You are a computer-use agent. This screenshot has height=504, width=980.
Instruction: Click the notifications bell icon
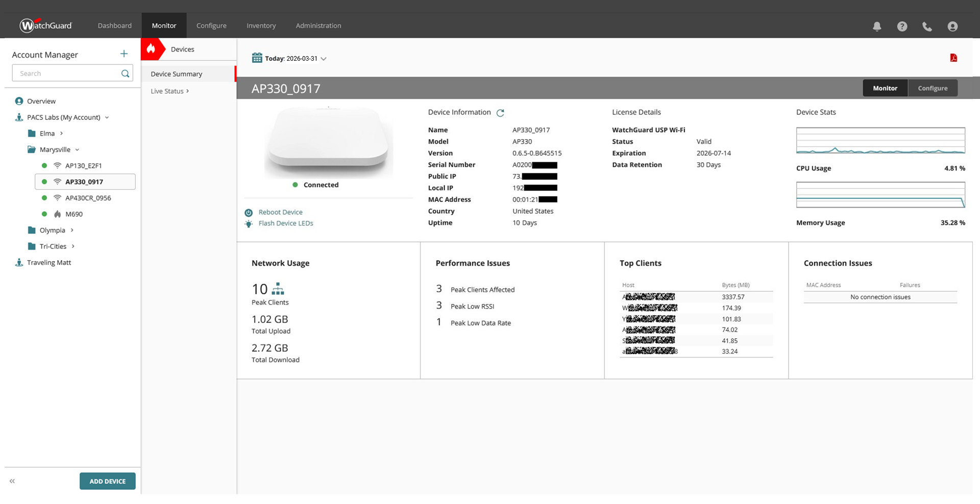coord(877,26)
